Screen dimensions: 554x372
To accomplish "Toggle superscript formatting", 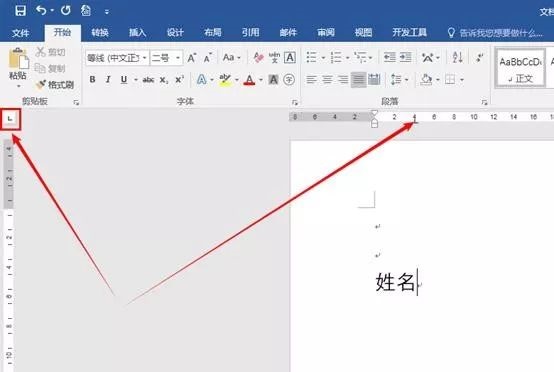I will coord(179,80).
